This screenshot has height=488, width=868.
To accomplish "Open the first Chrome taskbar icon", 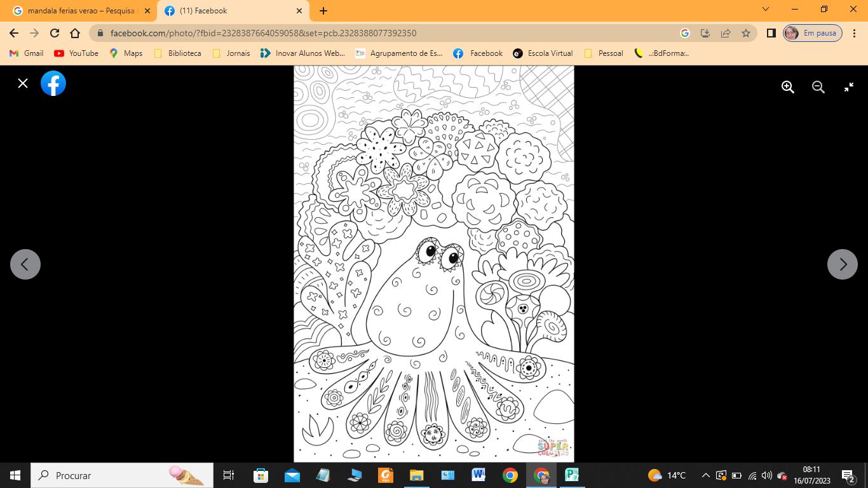I will click(x=510, y=475).
